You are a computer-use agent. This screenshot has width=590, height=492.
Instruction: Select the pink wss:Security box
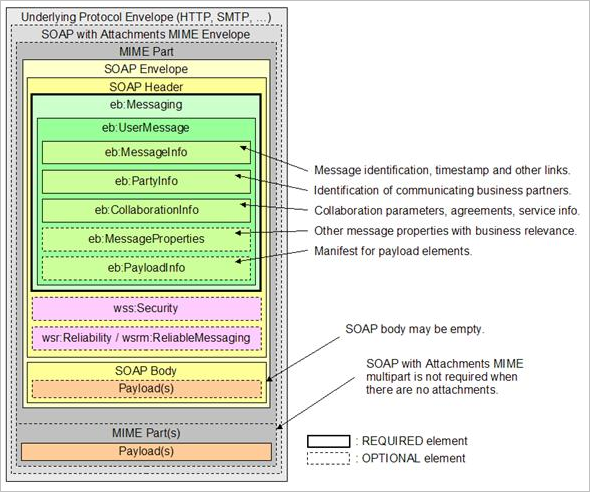146,309
